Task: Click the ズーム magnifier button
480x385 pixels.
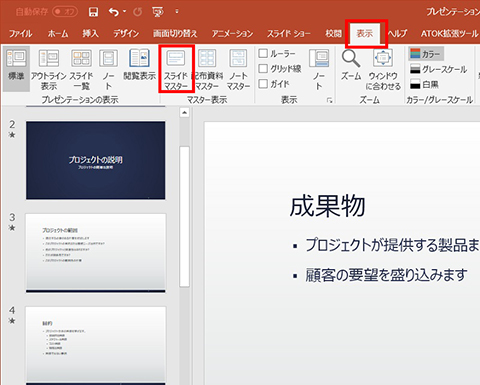Action: click(351, 65)
